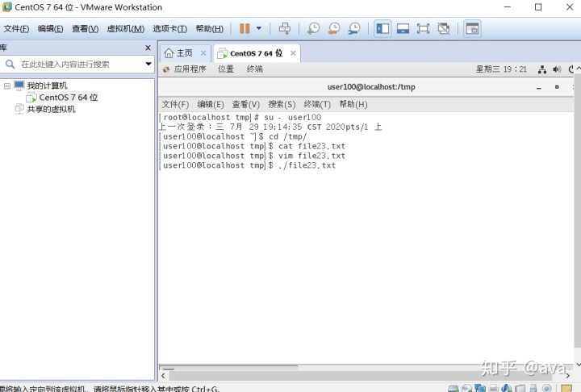Open the network status icon in CentOS panel

point(542,69)
